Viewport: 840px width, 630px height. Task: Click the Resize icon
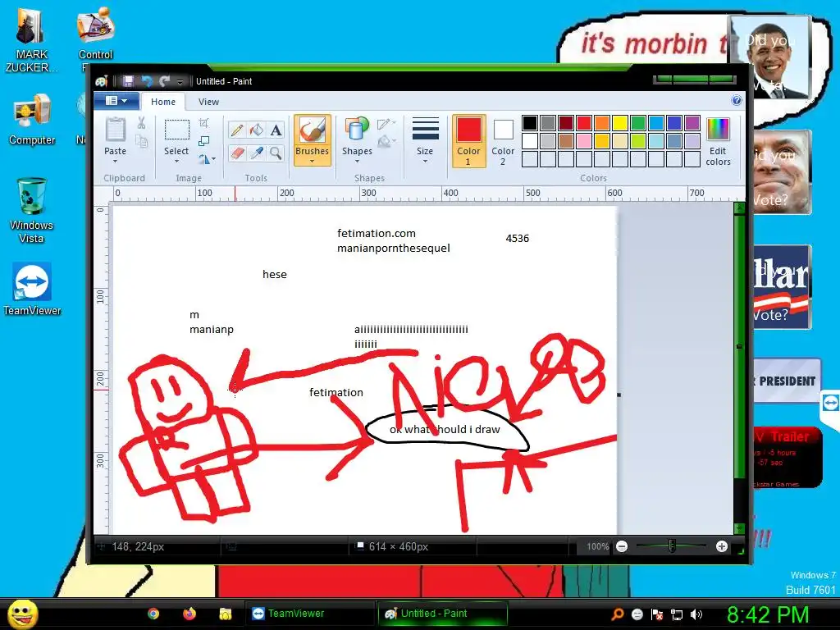203,141
